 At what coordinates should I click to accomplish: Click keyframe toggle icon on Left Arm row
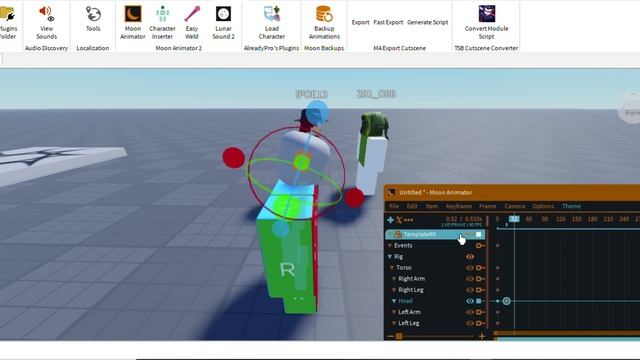click(x=480, y=312)
